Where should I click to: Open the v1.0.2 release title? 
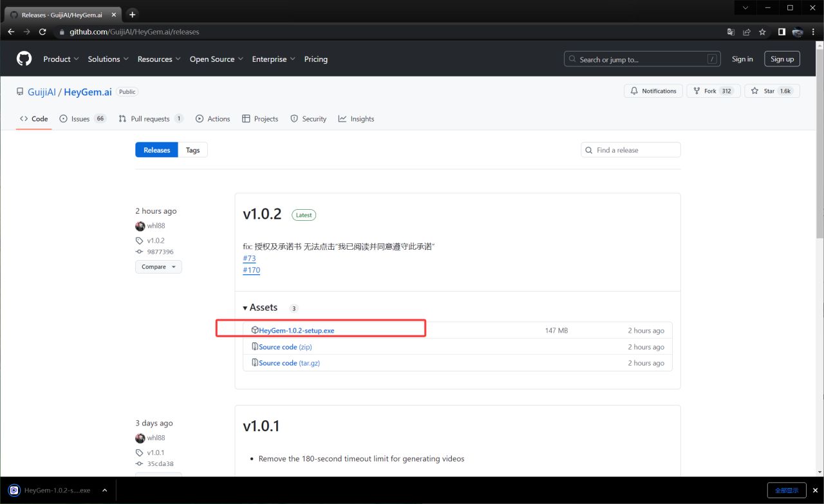[262, 214]
